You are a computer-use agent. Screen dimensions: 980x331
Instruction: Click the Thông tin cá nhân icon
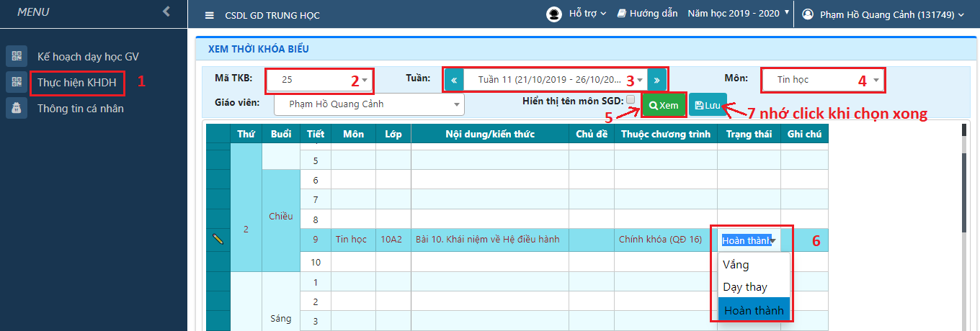pyautogui.click(x=15, y=109)
